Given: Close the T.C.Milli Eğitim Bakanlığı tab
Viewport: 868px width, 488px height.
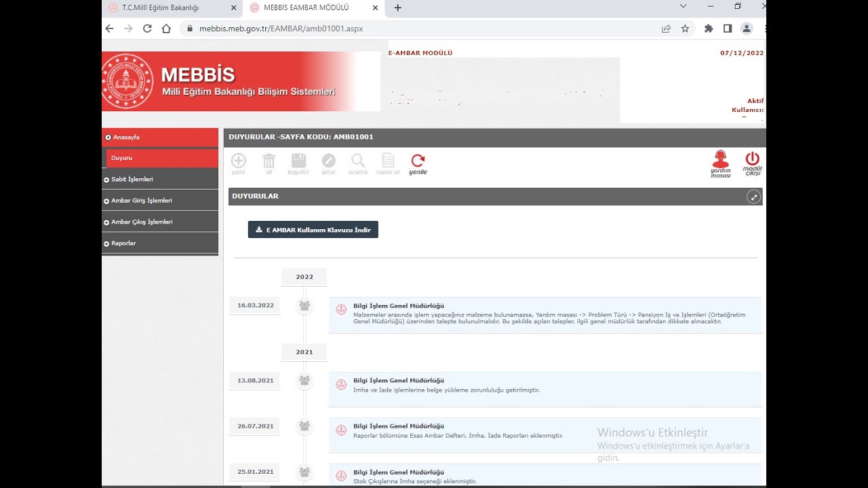Looking at the screenshot, I should pos(234,7).
